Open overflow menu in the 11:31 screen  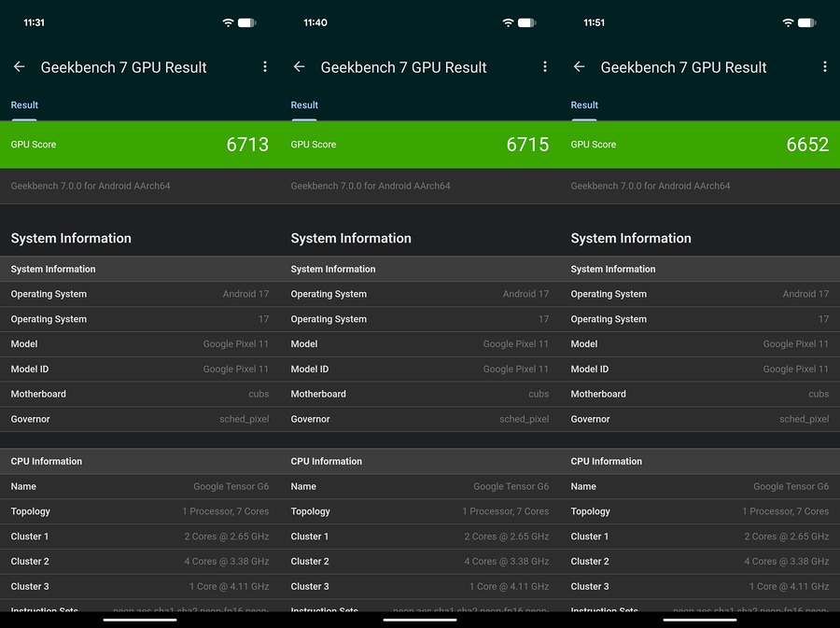click(265, 66)
